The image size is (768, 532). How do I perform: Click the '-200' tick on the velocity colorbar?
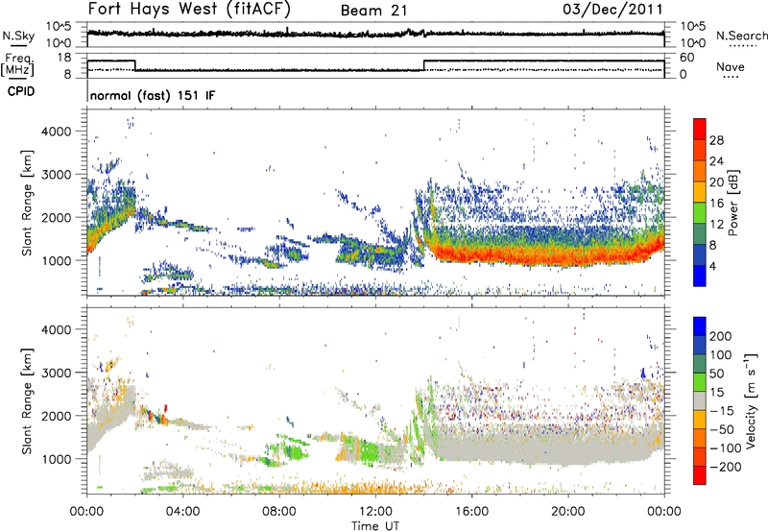pos(726,467)
